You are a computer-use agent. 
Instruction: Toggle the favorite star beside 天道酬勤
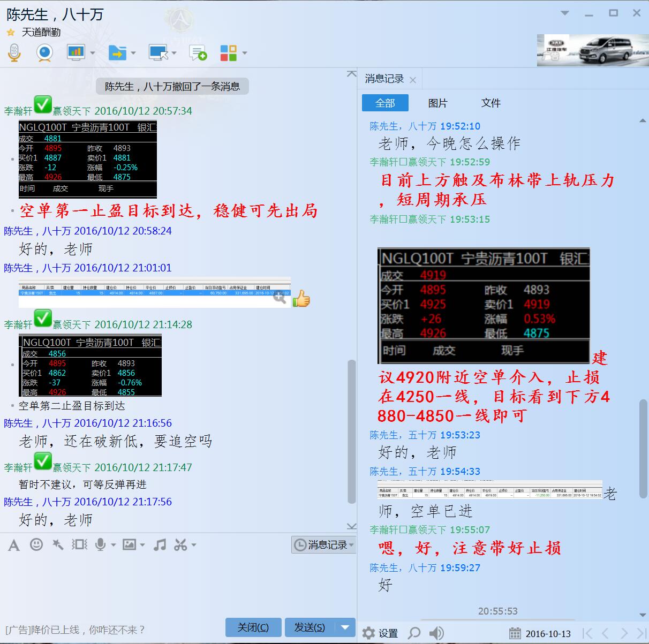pyautogui.click(x=10, y=32)
